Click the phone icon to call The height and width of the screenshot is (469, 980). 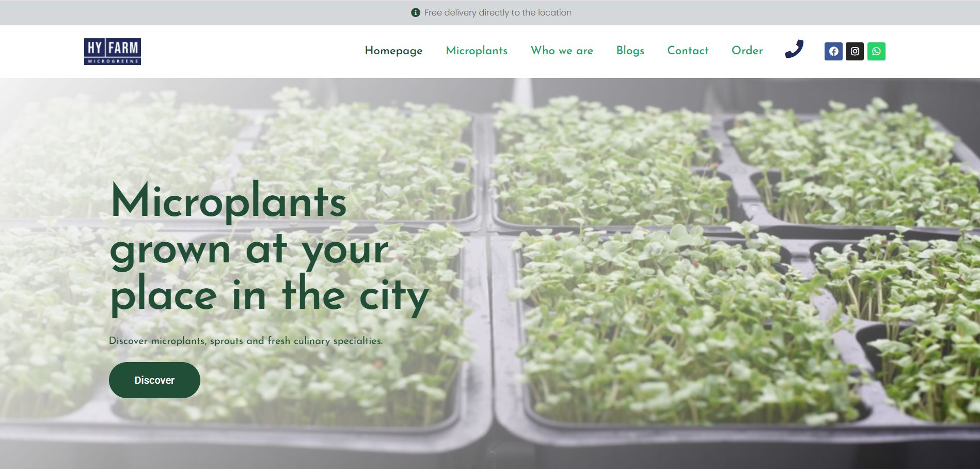[794, 50]
